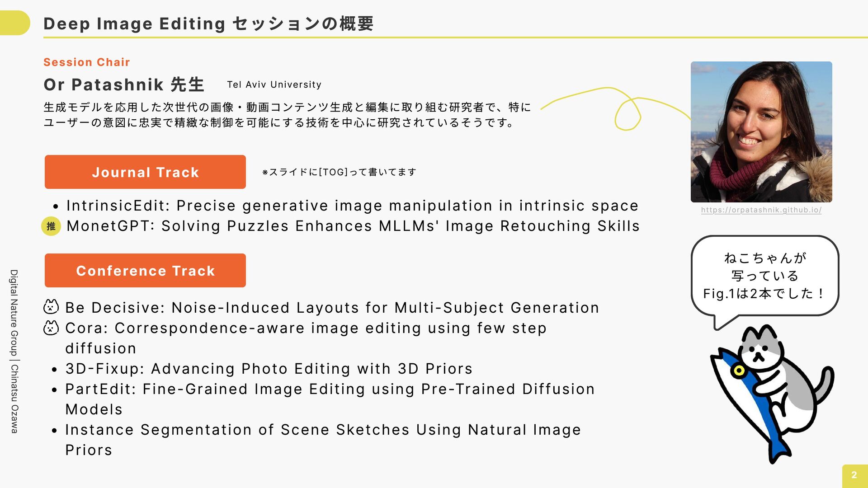This screenshot has width=868, height=488.
Task: Select the PartEdit paper title
Action: click(330, 389)
